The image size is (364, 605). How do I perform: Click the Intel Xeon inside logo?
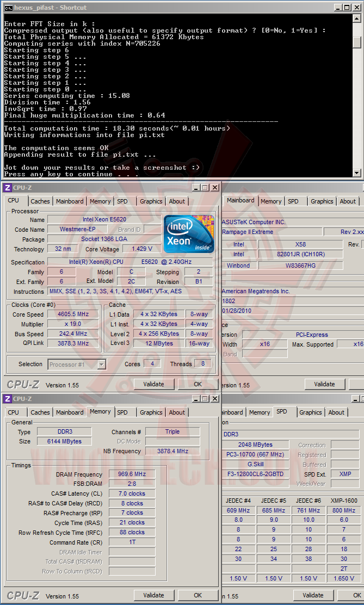pyautogui.click(x=189, y=234)
